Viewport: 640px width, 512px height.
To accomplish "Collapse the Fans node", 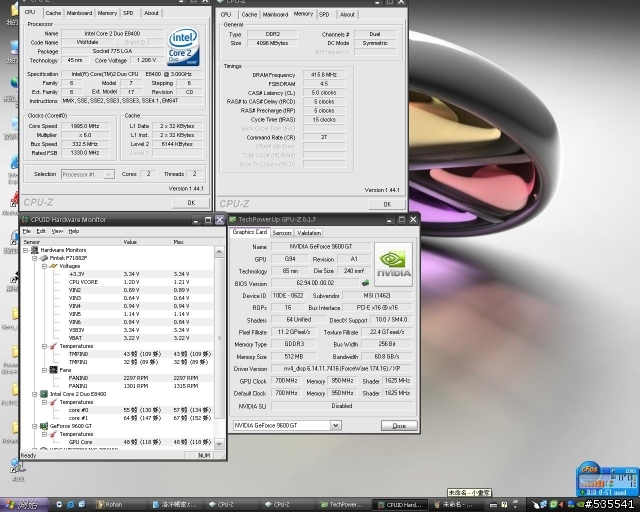I will click(44, 370).
